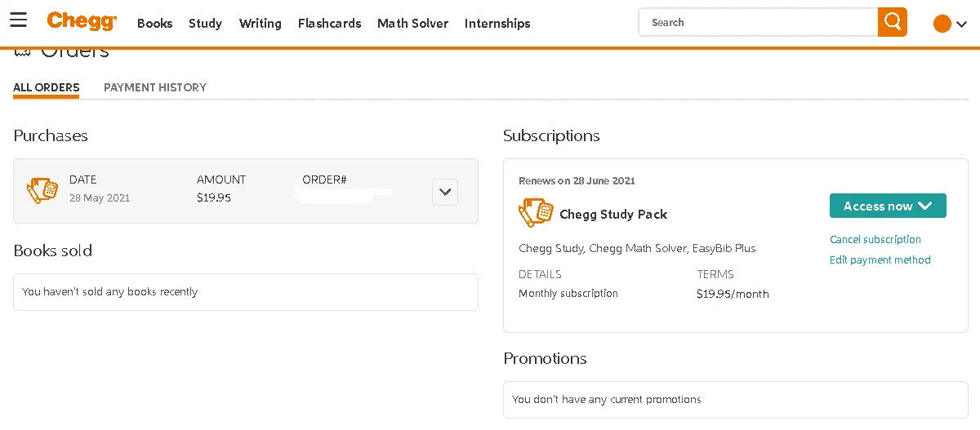980x430 pixels.
Task: Switch to the Payment History tab
Action: tap(155, 87)
